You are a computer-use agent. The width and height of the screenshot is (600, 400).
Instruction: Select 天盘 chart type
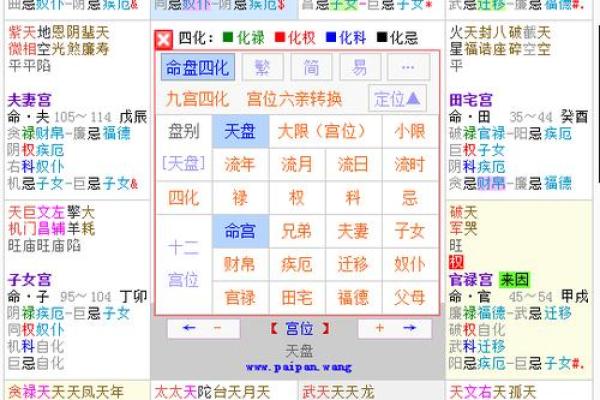[x=240, y=132]
